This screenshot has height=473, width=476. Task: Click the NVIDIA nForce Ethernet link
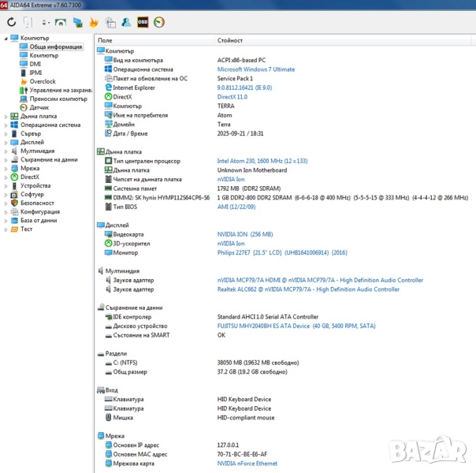pos(247,464)
